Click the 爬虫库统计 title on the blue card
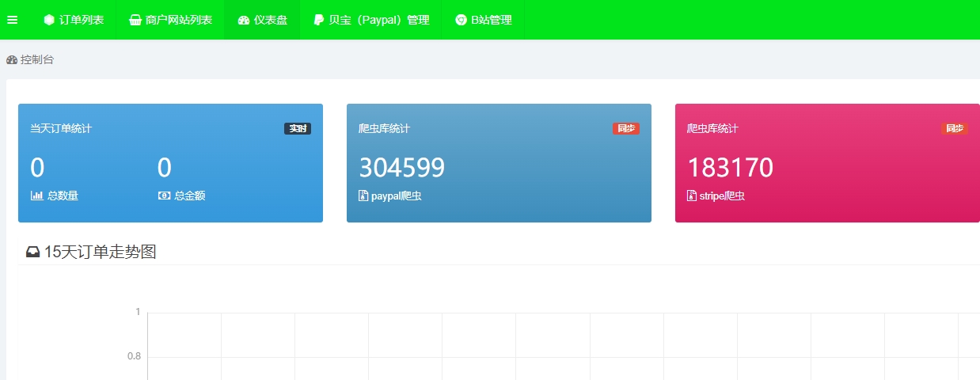 tap(384, 128)
